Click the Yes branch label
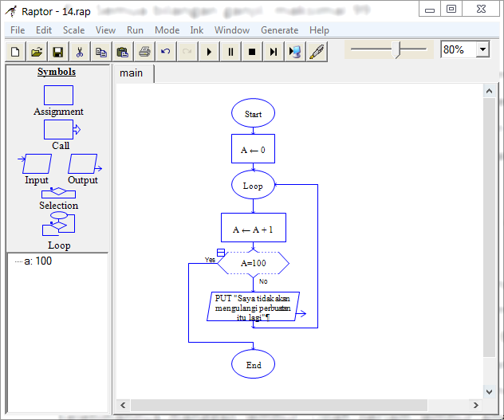The image size is (504, 420). [x=210, y=260]
